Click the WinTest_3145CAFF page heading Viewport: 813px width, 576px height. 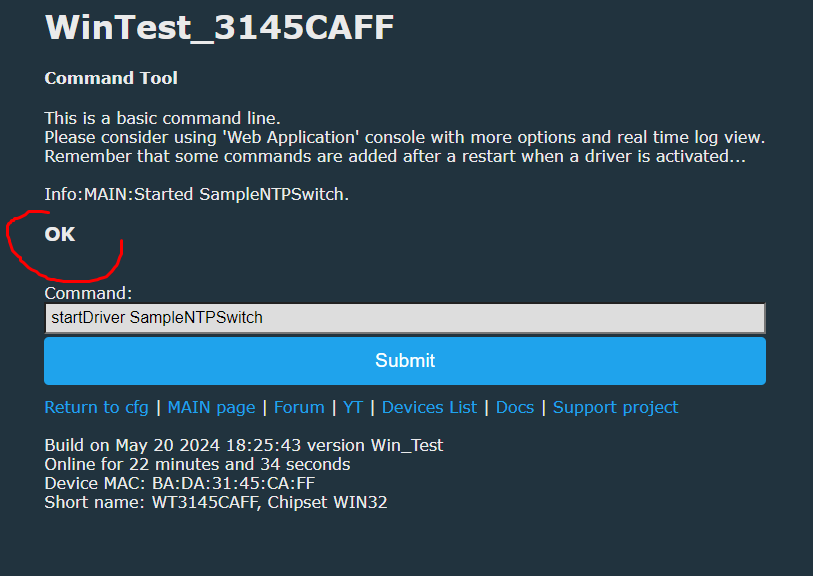pyautogui.click(x=219, y=27)
